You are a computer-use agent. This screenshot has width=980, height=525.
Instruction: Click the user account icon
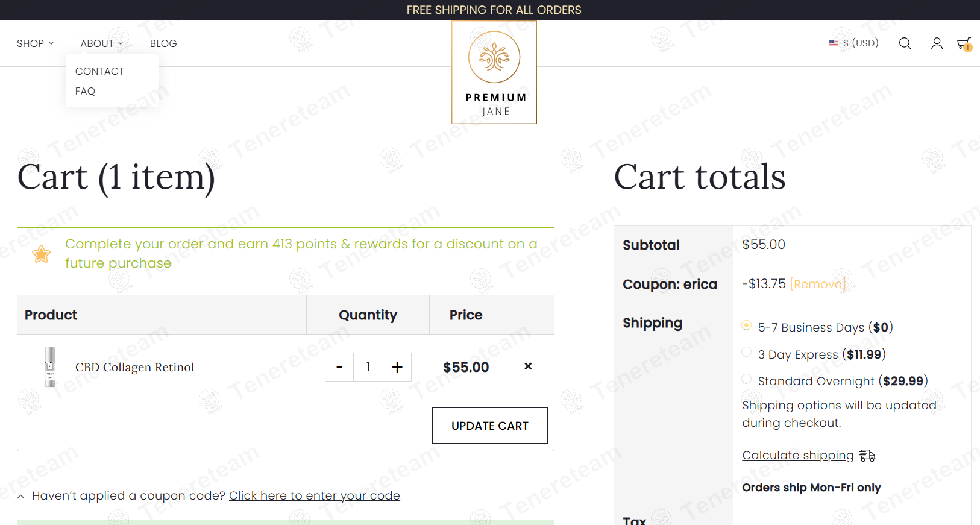pos(937,43)
